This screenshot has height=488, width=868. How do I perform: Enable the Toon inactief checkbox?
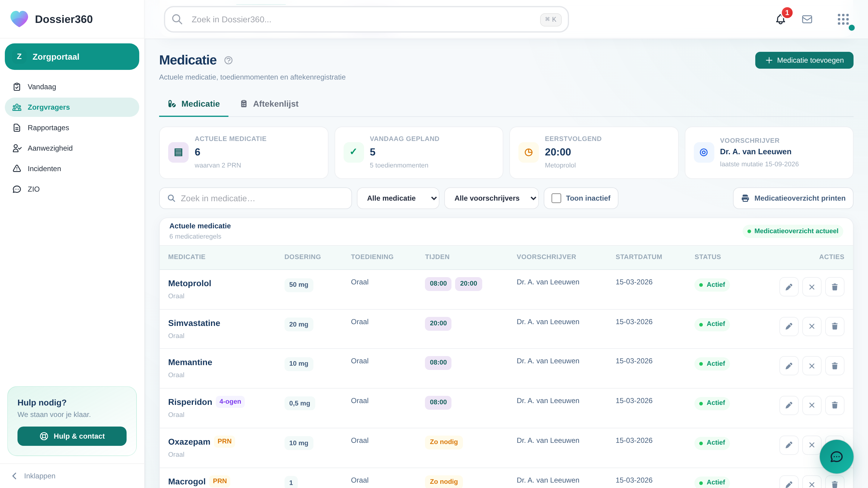[x=556, y=198]
